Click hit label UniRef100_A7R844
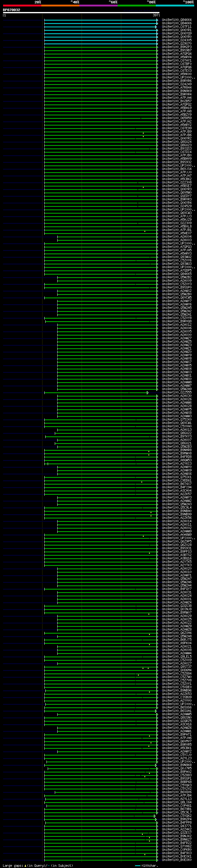The width and height of the screenshot is (197, 868). pos(176,88)
